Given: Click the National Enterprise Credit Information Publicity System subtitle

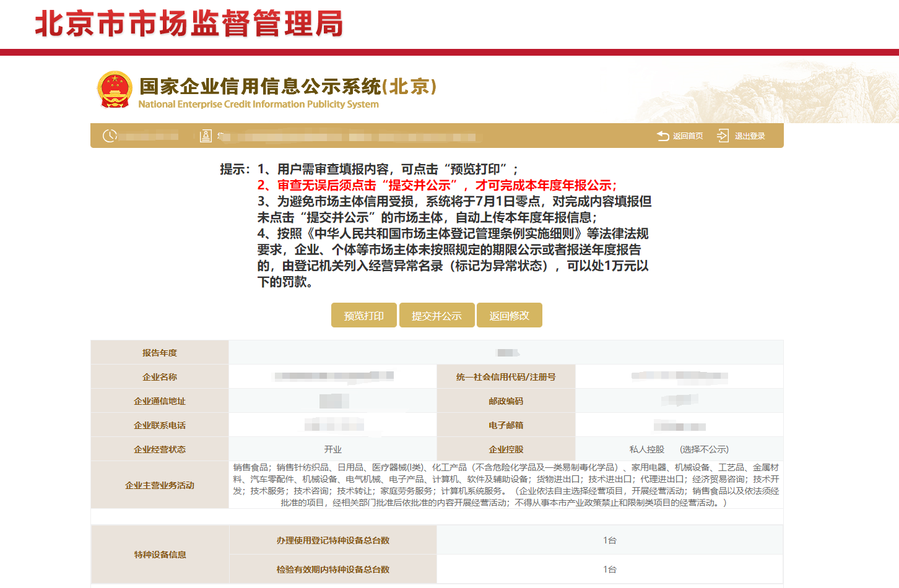Looking at the screenshot, I should 259,104.
